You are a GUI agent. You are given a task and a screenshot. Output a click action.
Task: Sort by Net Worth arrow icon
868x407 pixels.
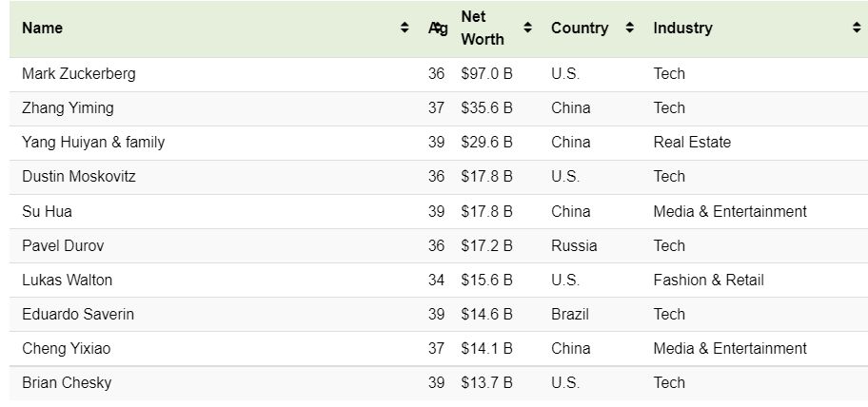(x=527, y=28)
